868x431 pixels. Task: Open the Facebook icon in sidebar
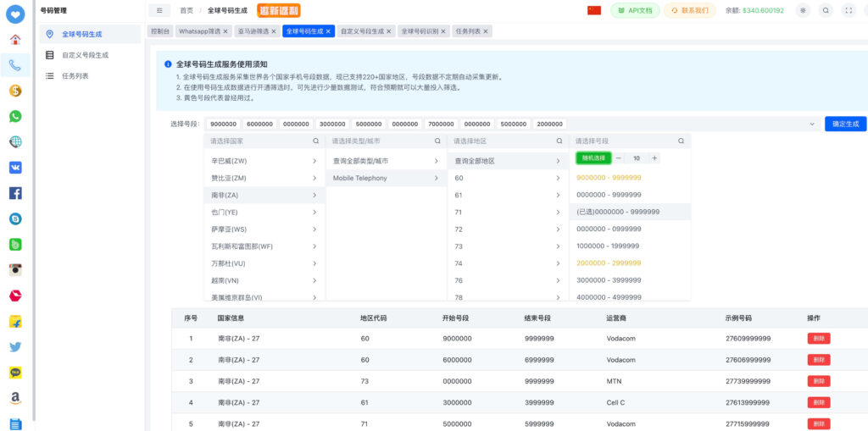(15, 193)
